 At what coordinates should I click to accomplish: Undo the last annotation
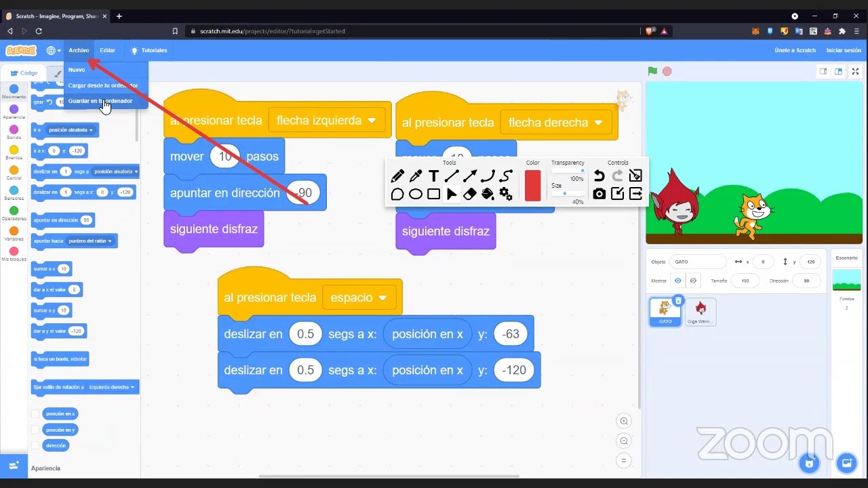[x=599, y=176]
